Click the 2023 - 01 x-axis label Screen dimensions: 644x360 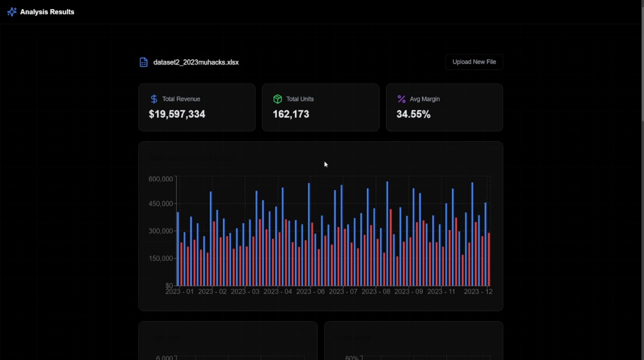pos(180,292)
